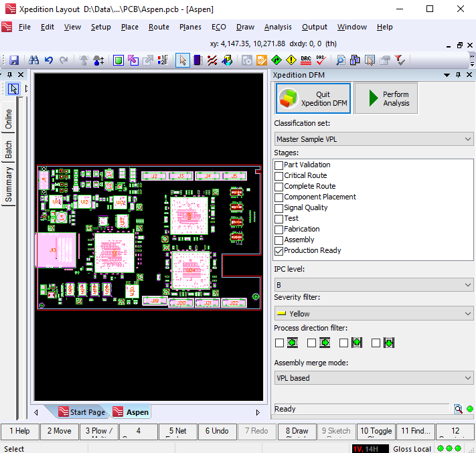Click the 2 Move function key button
Image resolution: width=476 pixels, height=453 pixels.
pyautogui.click(x=59, y=431)
